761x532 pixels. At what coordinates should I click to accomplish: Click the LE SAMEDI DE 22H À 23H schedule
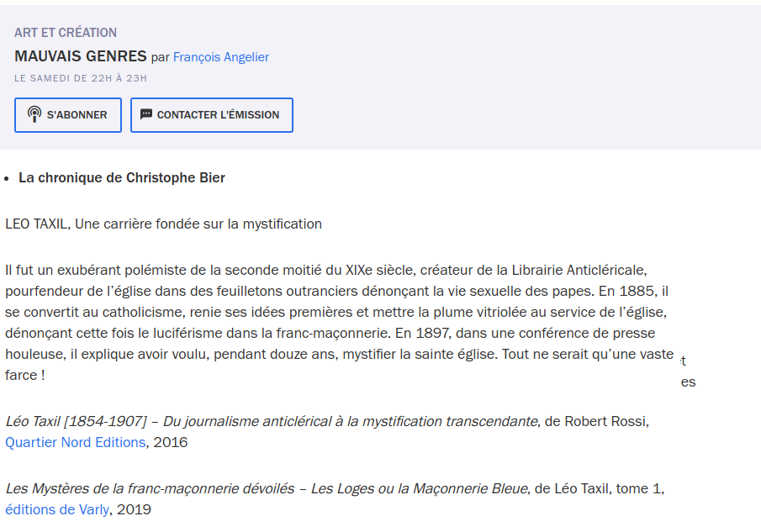pos(81,78)
